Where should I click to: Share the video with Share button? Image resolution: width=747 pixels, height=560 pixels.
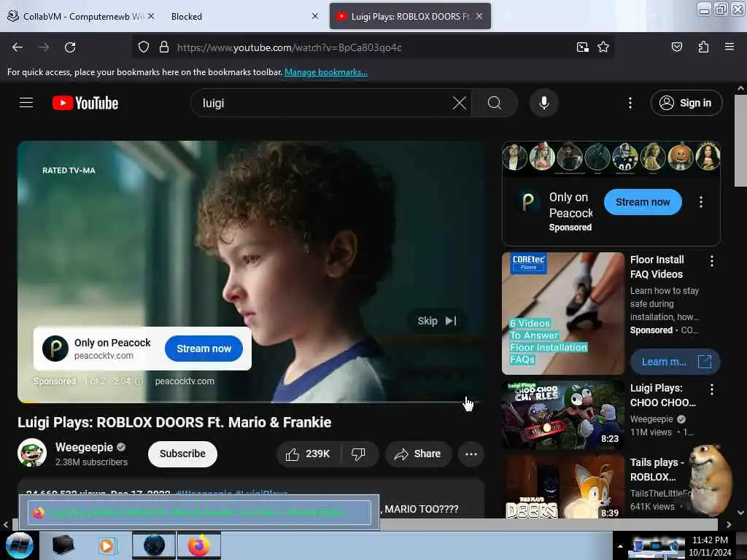(418, 454)
